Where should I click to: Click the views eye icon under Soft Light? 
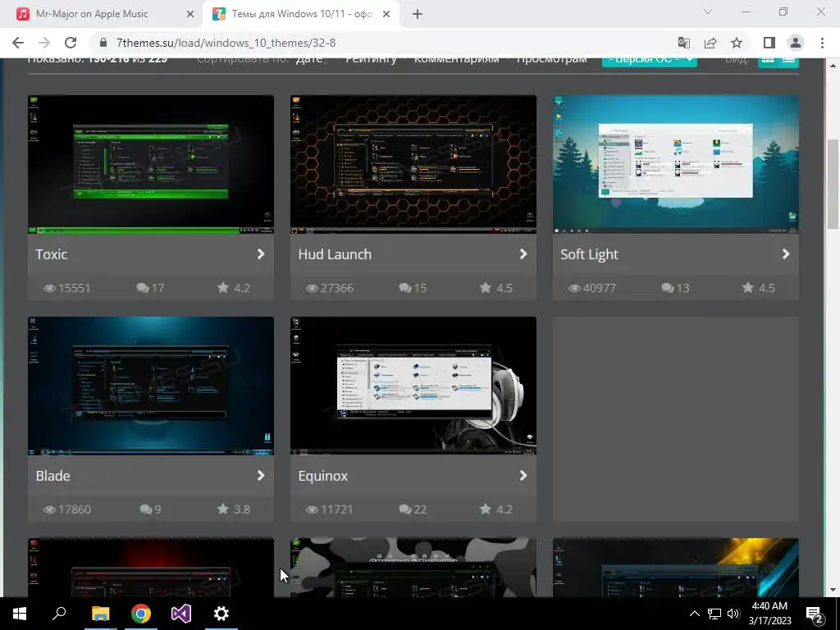(x=574, y=288)
